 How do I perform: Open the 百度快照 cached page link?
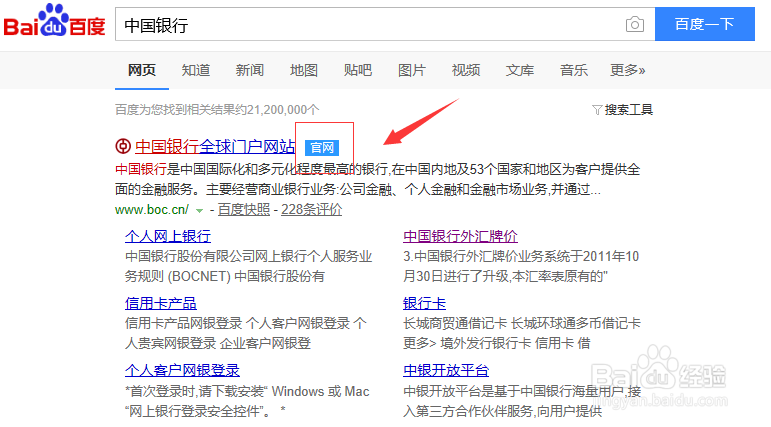[x=244, y=210]
